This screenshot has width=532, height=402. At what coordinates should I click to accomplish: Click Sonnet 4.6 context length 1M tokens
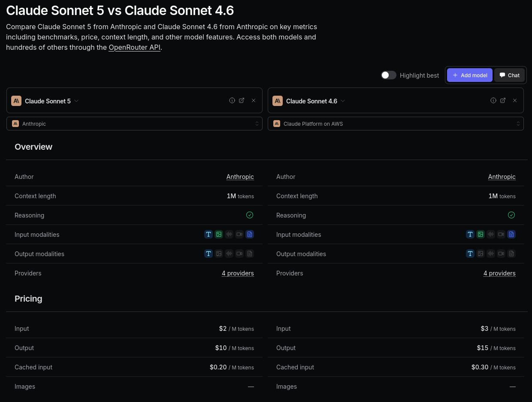502,196
